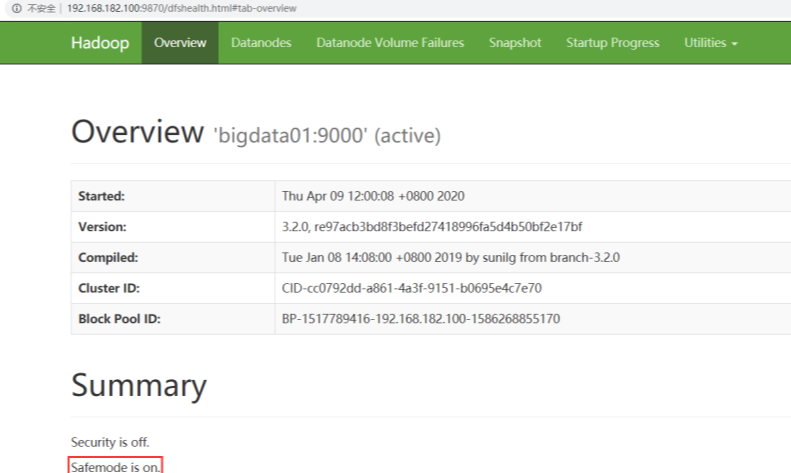Screen dimensions: 791x473
Task: Click the Block Pool ID: label cell
Action: click(x=173, y=319)
